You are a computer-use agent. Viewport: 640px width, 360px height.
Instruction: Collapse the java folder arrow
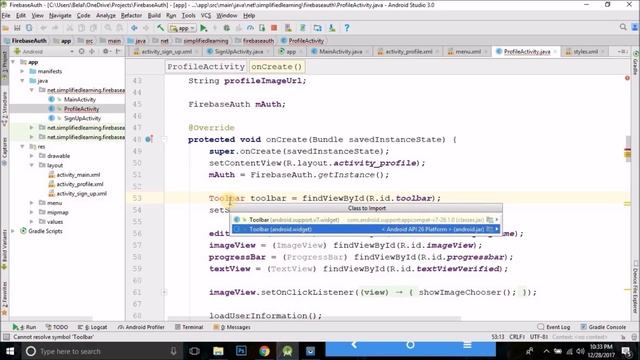click(22, 81)
